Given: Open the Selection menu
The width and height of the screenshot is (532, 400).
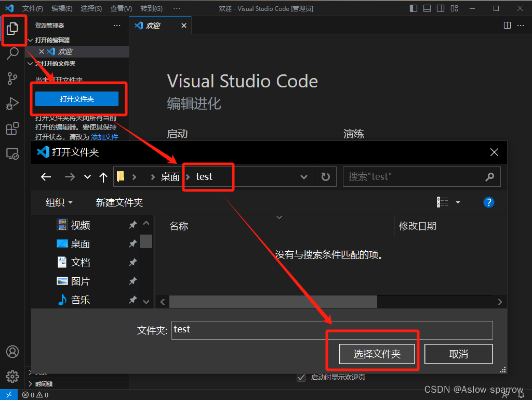Looking at the screenshot, I should click(91, 8).
